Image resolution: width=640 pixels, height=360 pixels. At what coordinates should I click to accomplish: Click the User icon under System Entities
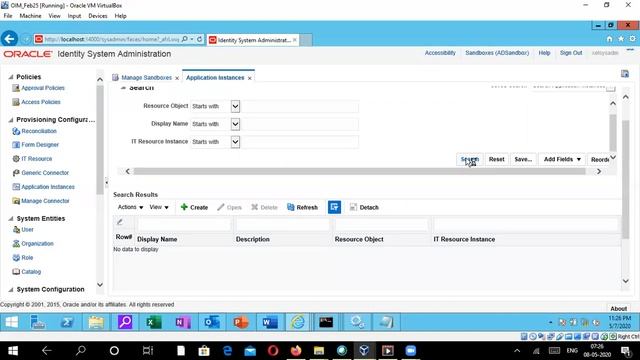click(16, 230)
